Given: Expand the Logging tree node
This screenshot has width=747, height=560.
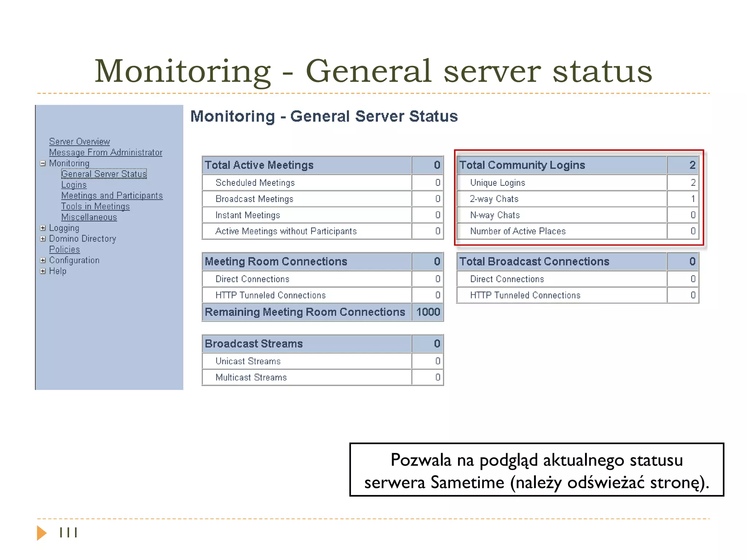Looking at the screenshot, I should tap(43, 228).
